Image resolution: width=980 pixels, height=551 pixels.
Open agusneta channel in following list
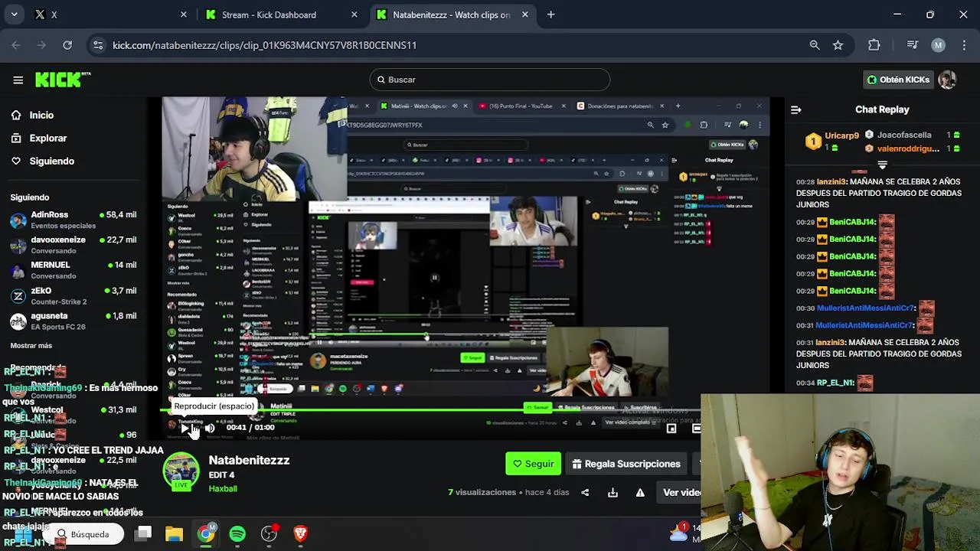point(73,321)
